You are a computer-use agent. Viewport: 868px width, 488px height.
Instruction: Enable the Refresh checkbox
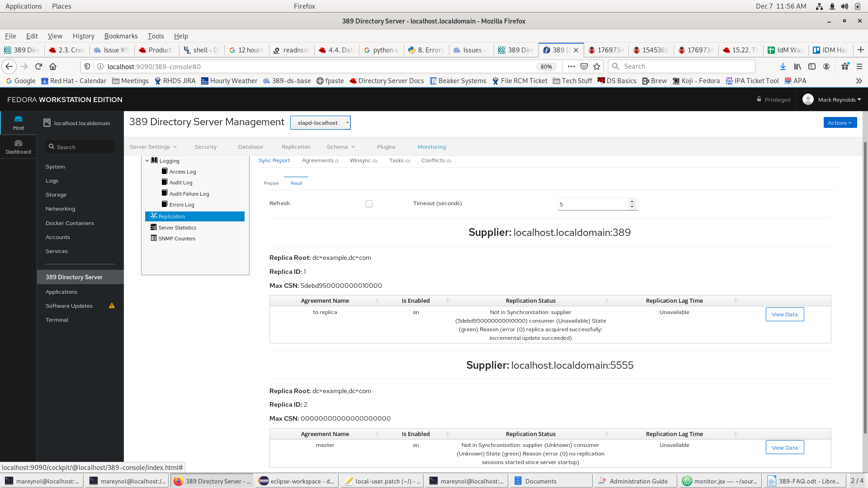coord(369,204)
